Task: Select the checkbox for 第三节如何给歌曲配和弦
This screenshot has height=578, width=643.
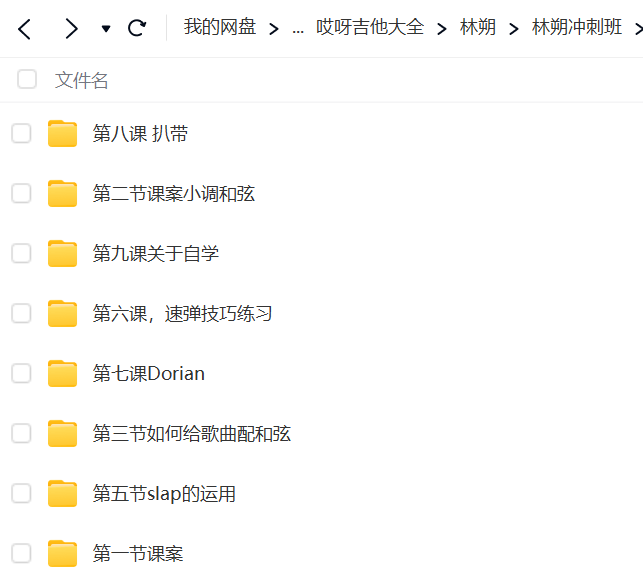Action: click(x=21, y=433)
